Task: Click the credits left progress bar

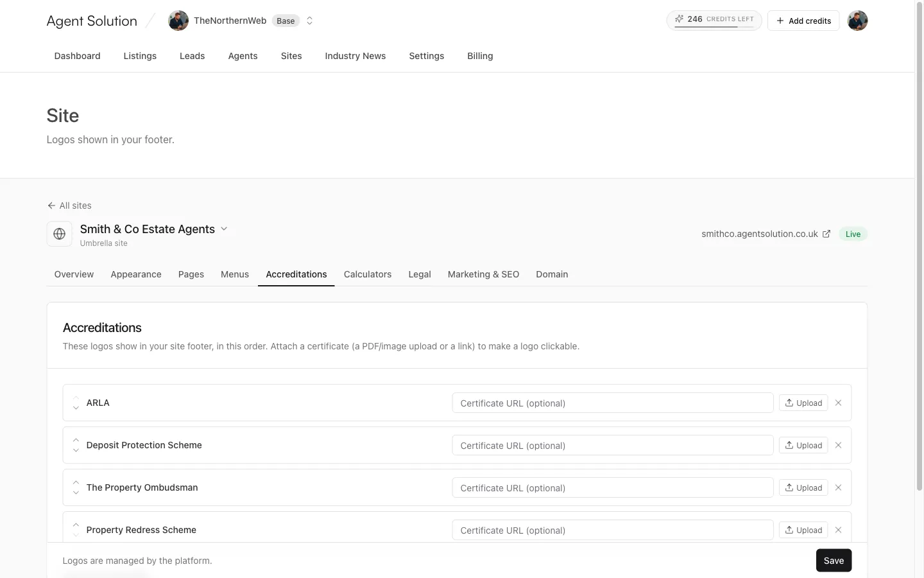Action: pos(714,27)
